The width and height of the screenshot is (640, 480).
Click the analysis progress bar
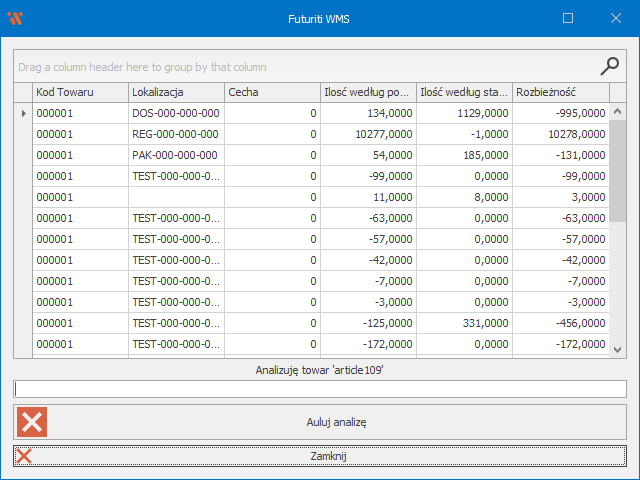point(320,389)
